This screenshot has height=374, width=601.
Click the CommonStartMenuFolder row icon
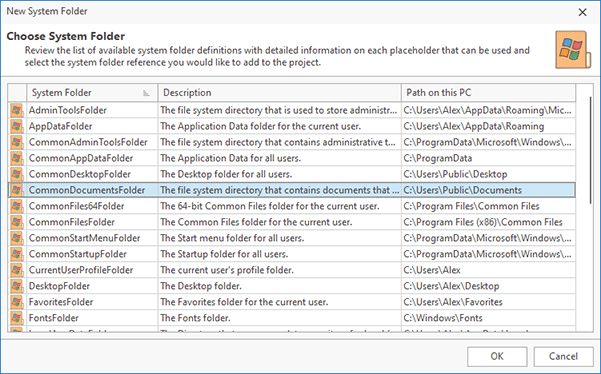point(17,238)
